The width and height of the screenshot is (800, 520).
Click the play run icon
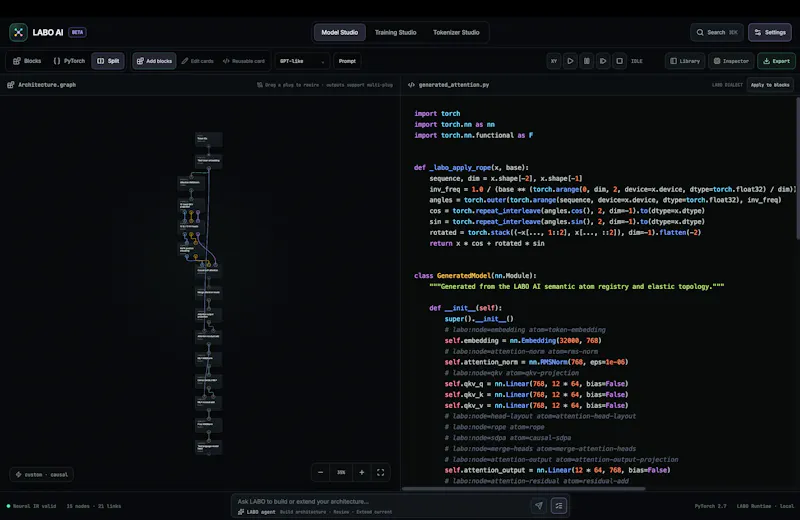point(570,61)
